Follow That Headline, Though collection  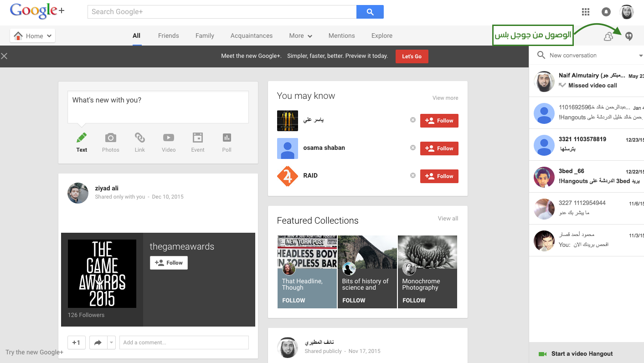click(x=294, y=301)
